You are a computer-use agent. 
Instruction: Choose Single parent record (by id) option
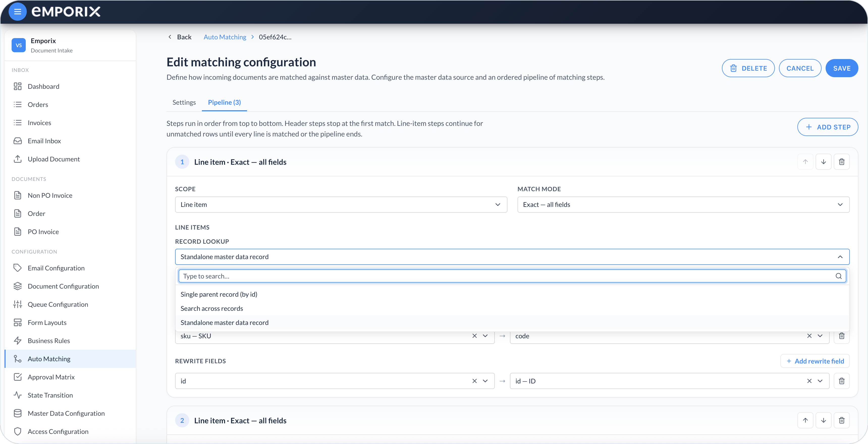[x=512, y=294]
